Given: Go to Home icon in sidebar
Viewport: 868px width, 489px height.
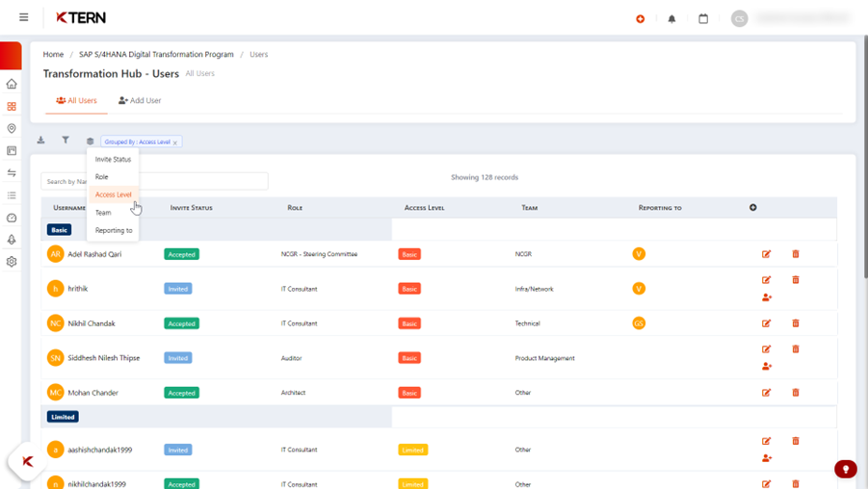Looking at the screenshot, I should [x=12, y=84].
